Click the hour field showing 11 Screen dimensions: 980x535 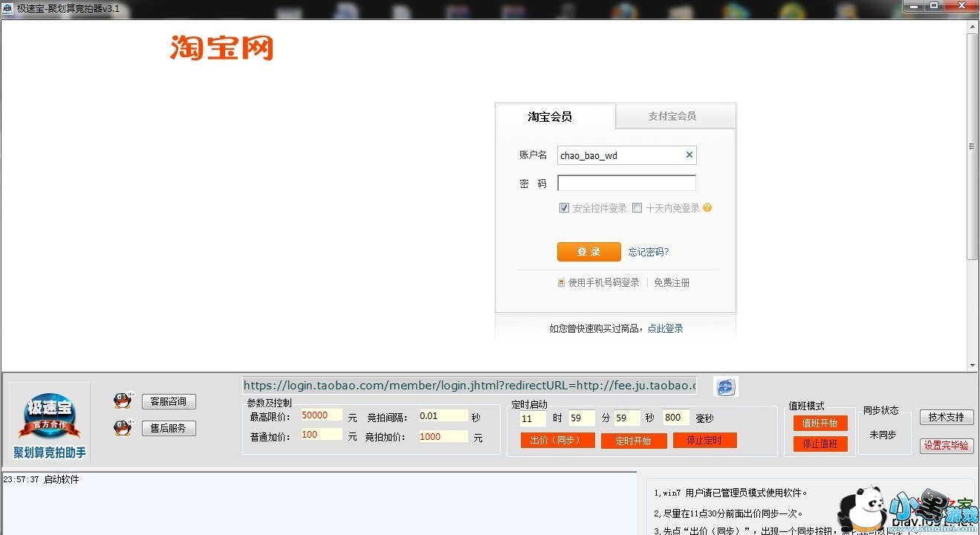coord(533,418)
